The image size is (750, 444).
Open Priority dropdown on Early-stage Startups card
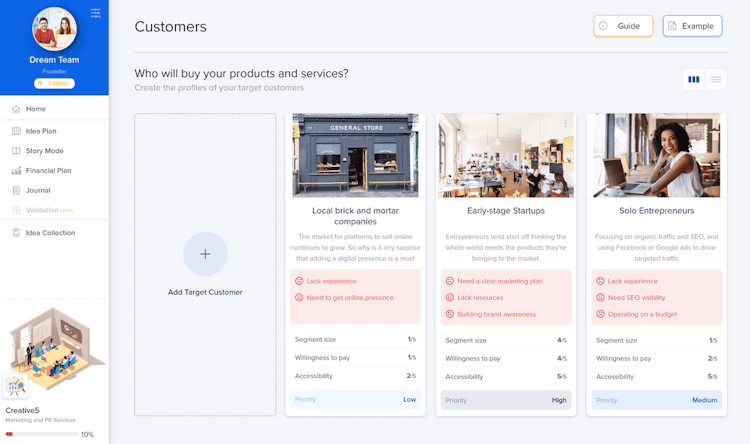[x=506, y=400]
